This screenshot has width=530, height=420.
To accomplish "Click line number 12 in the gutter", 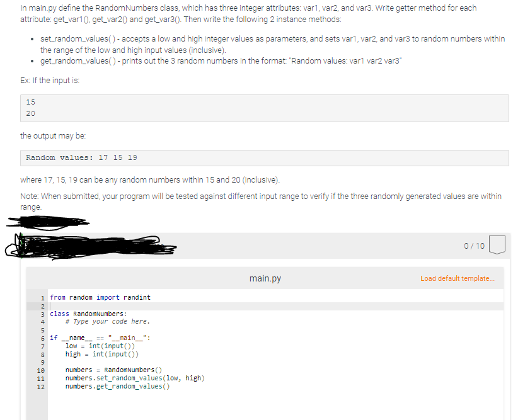I will [41, 387].
